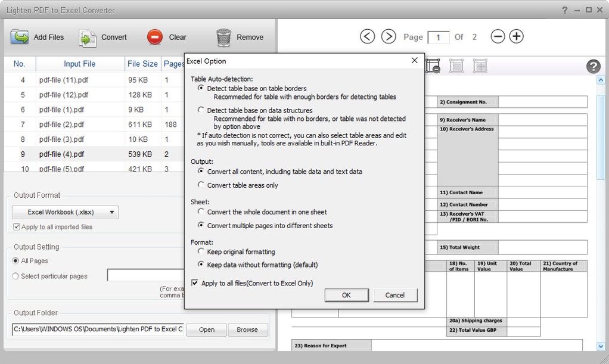The image size is (609, 364).
Task: Click the remove table area tool icon
Action: tap(433, 66)
